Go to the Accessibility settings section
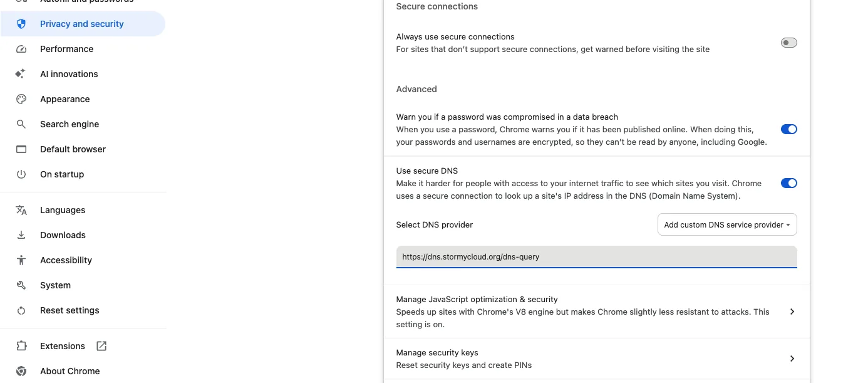This screenshot has width=868, height=383. pyautogui.click(x=66, y=260)
